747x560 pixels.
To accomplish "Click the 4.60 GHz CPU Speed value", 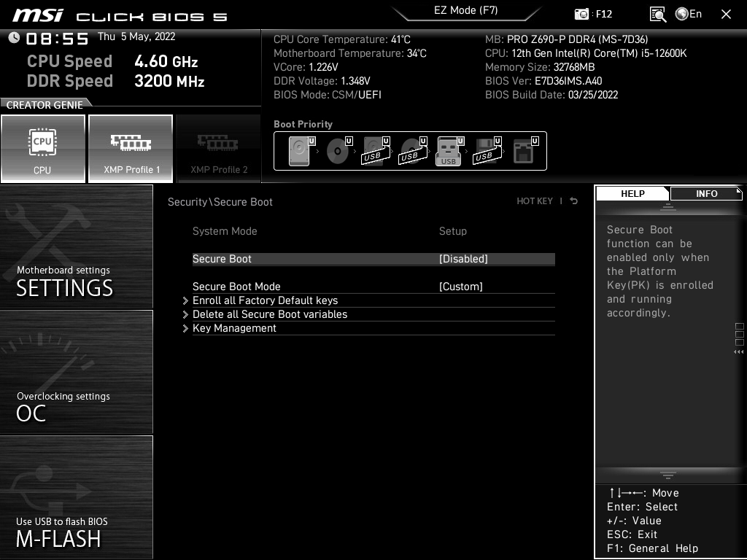I will 166,61.
